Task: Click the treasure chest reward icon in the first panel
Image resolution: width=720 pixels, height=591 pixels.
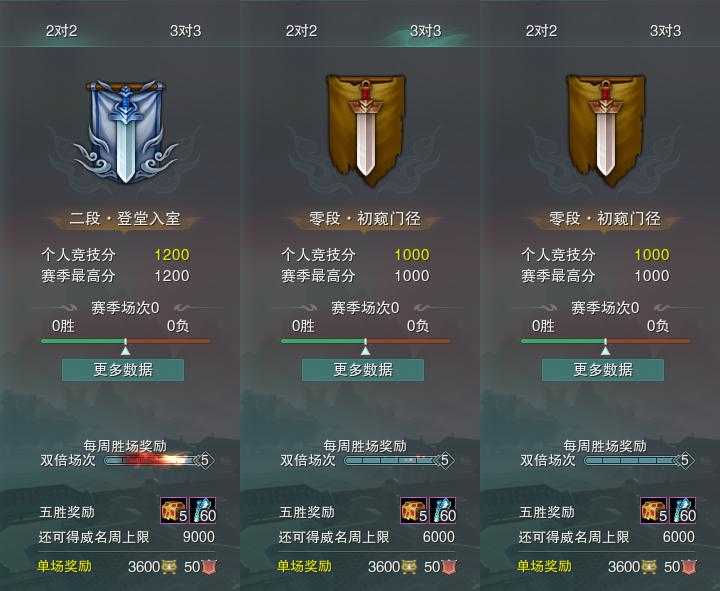Action: [174, 510]
